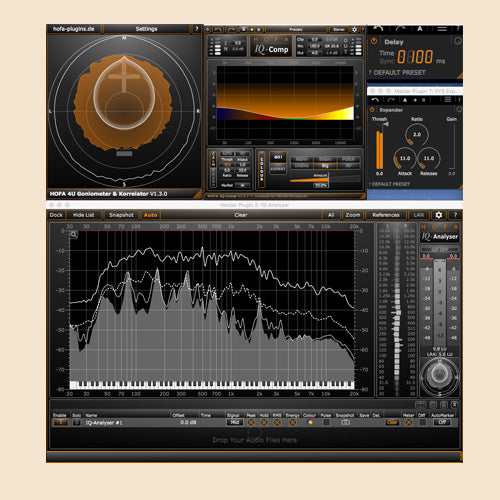Screen dimensions: 500x500
Task: Click the Expander module round options icon
Action: coord(459,109)
